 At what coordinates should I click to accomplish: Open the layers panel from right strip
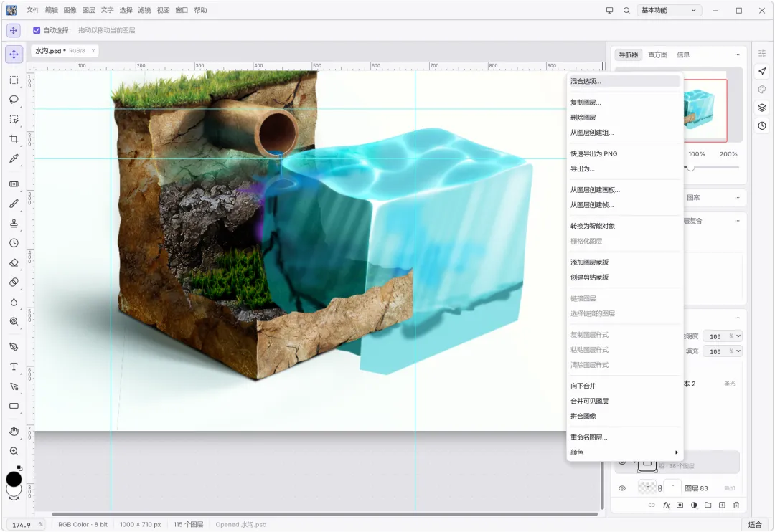762,108
